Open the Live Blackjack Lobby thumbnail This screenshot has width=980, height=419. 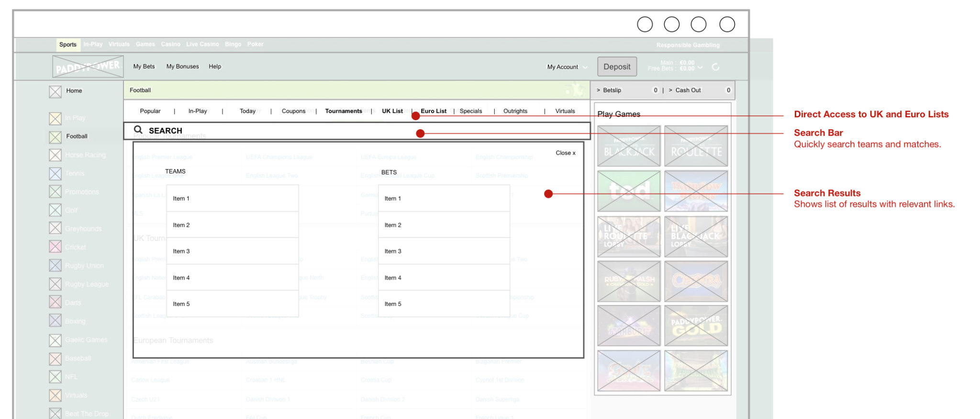point(696,237)
